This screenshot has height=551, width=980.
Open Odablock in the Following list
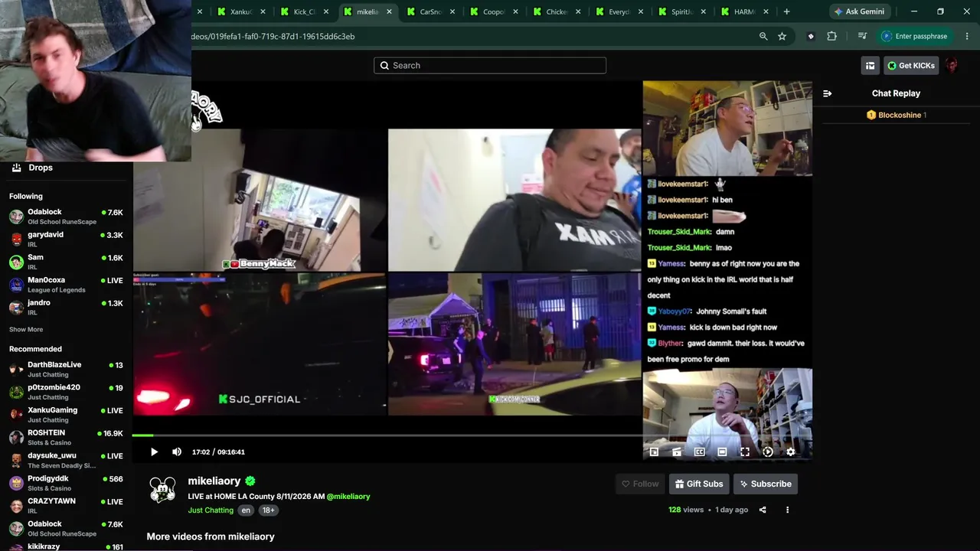click(x=67, y=217)
